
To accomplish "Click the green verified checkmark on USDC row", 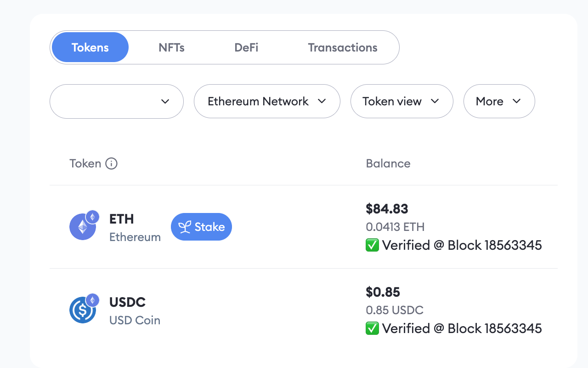I will point(372,328).
